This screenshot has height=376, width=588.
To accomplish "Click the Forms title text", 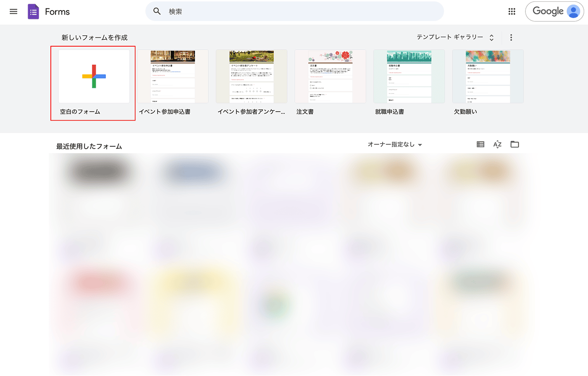I will [x=58, y=12].
